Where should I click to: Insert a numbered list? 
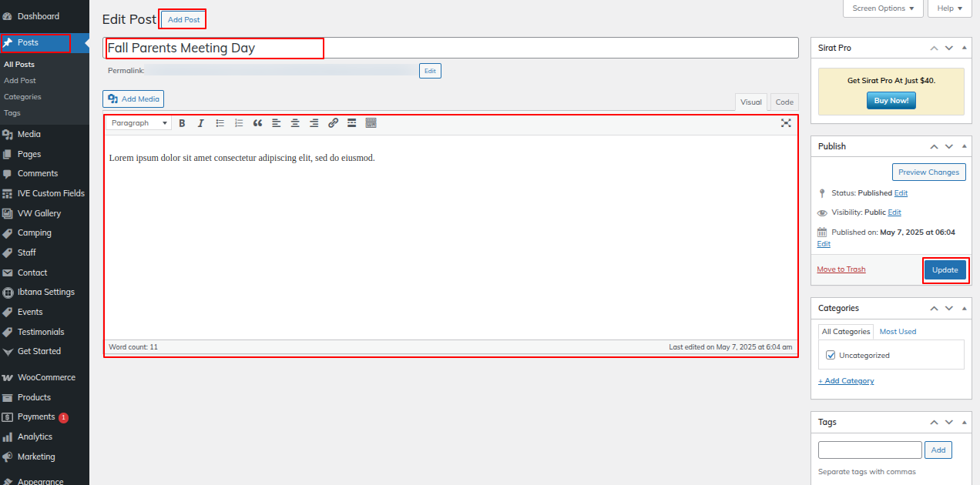coord(239,123)
